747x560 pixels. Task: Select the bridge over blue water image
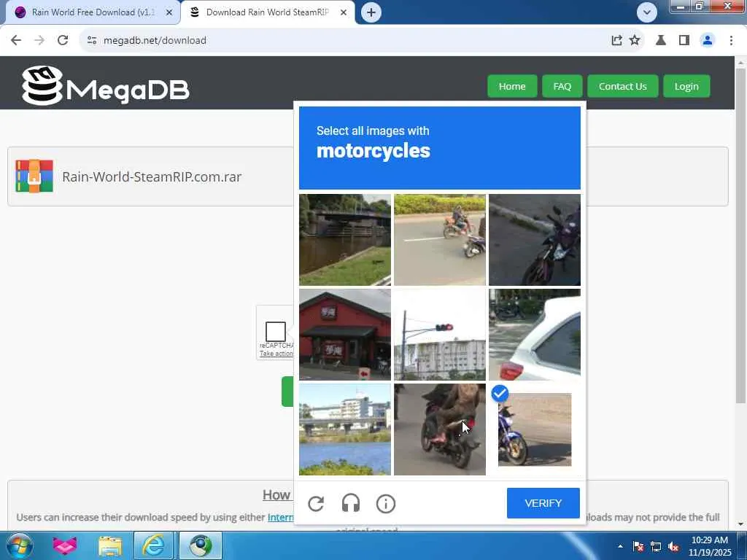tap(345, 429)
